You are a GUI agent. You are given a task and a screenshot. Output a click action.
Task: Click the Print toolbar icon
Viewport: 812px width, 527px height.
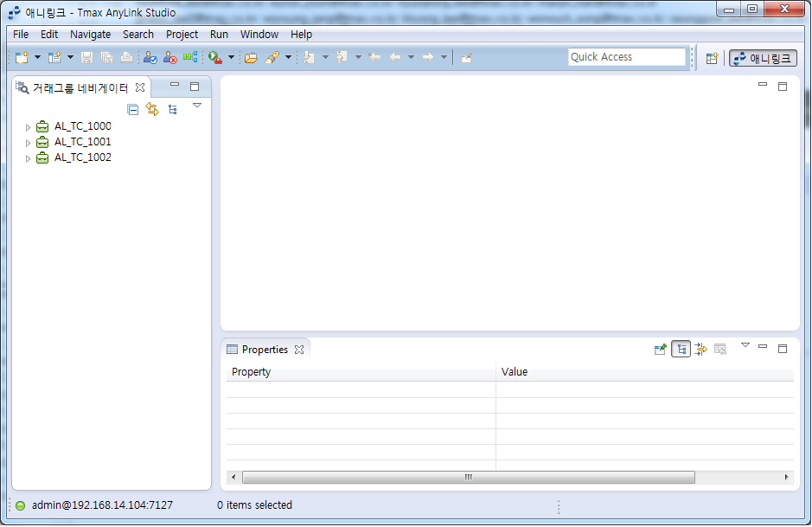point(126,58)
